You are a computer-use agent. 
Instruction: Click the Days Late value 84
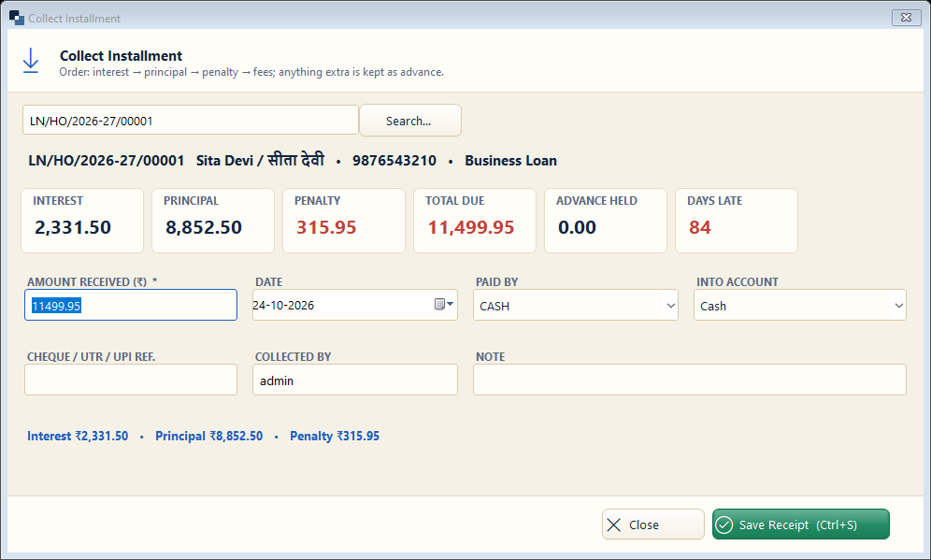click(700, 227)
